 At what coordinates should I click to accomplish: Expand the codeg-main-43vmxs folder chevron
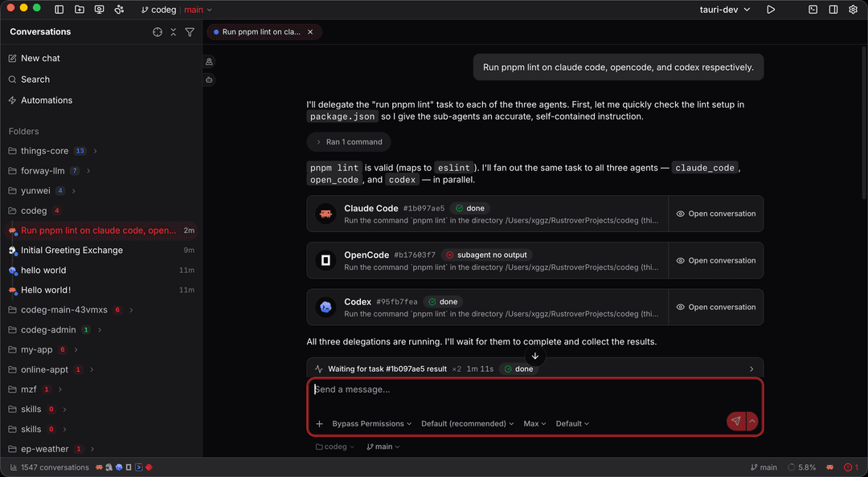[131, 310]
